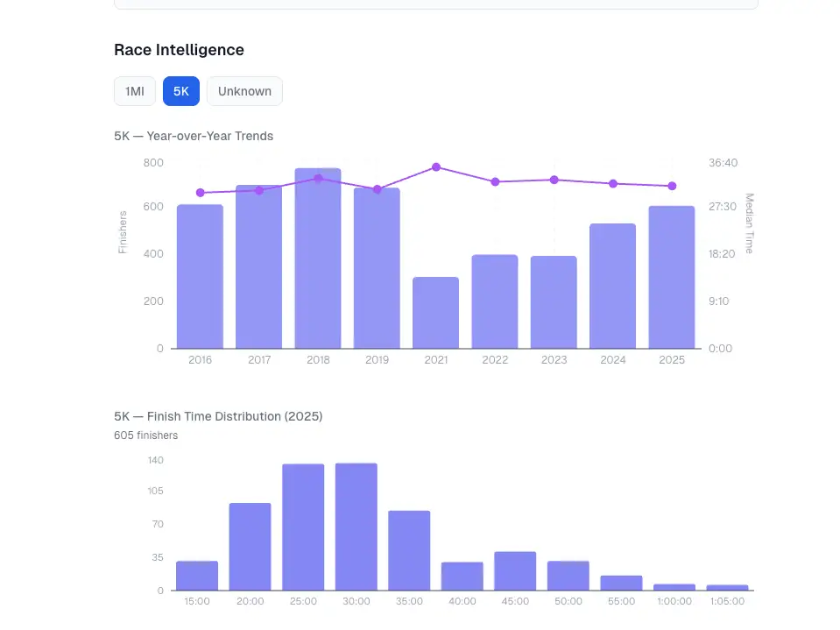The height and width of the screenshot is (630, 840).
Task: Click the 2022 median time point
Action: [x=495, y=182]
